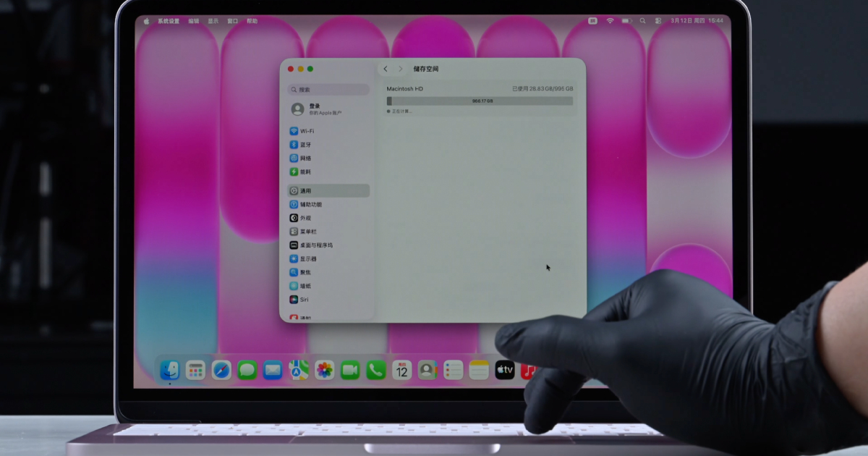Image resolution: width=868 pixels, height=456 pixels.
Task: Open Wi-Fi settings in the sidebar
Action: pos(307,131)
